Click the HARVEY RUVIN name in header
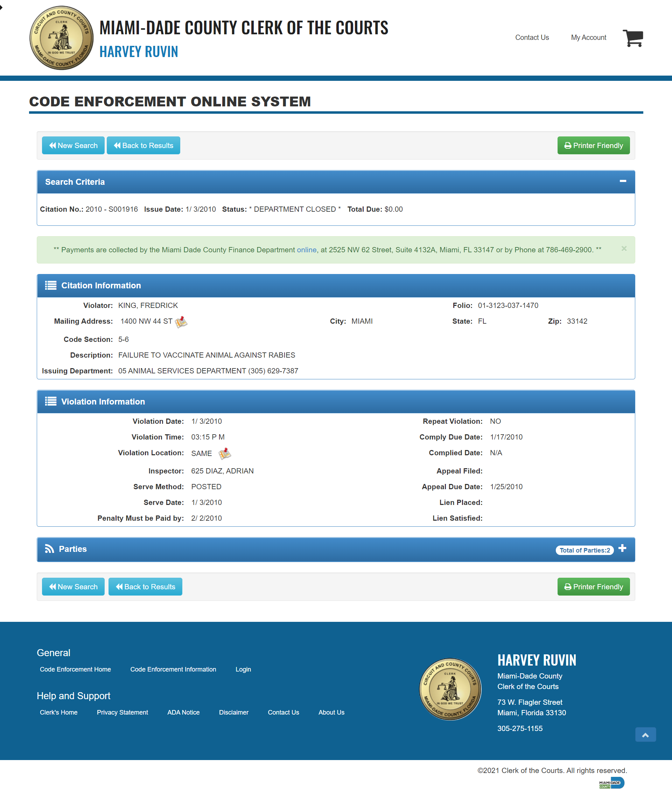Image resolution: width=672 pixels, height=794 pixels. 139,52
